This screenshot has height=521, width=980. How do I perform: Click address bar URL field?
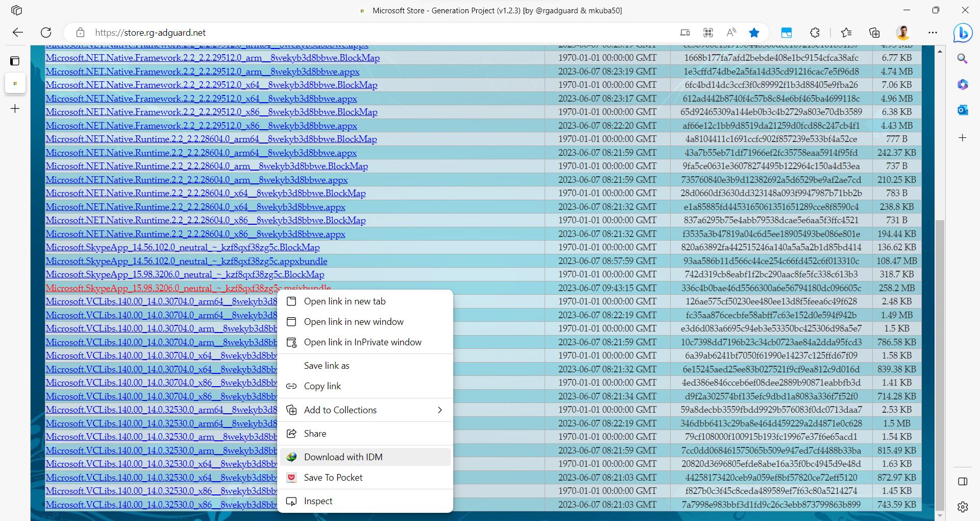[378, 33]
